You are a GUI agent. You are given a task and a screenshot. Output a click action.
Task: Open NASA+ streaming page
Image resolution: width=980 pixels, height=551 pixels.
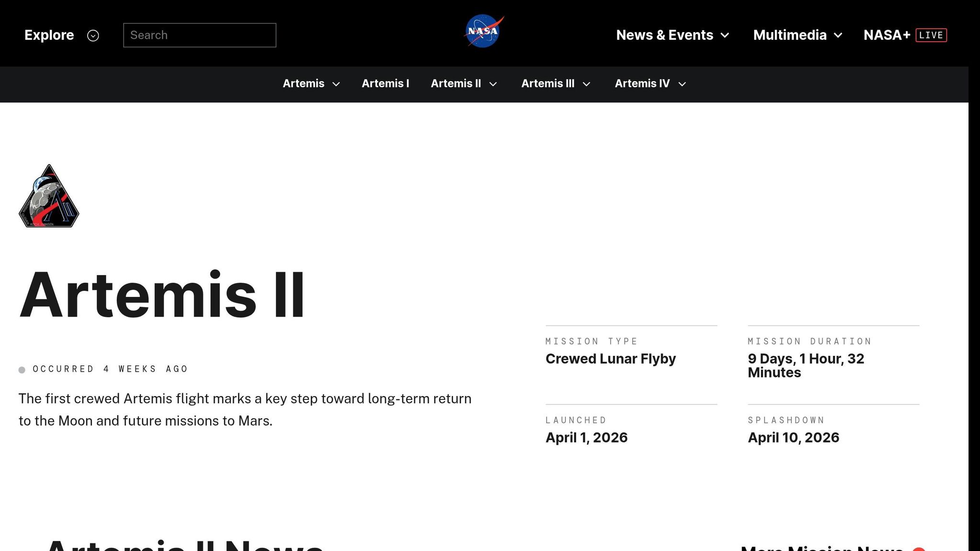click(x=887, y=35)
